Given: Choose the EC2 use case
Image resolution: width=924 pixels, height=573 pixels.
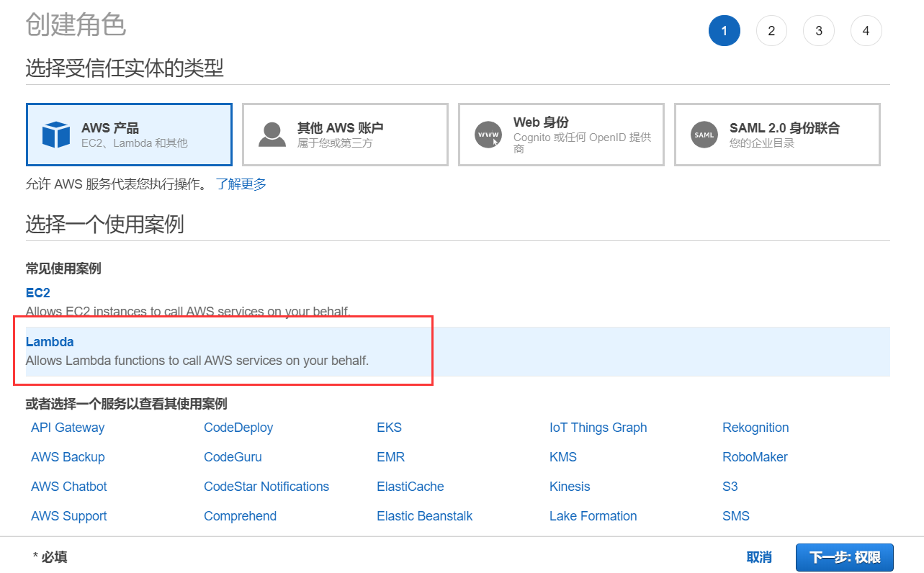Looking at the screenshot, I should pyautogui.click(x=38, y=293).
